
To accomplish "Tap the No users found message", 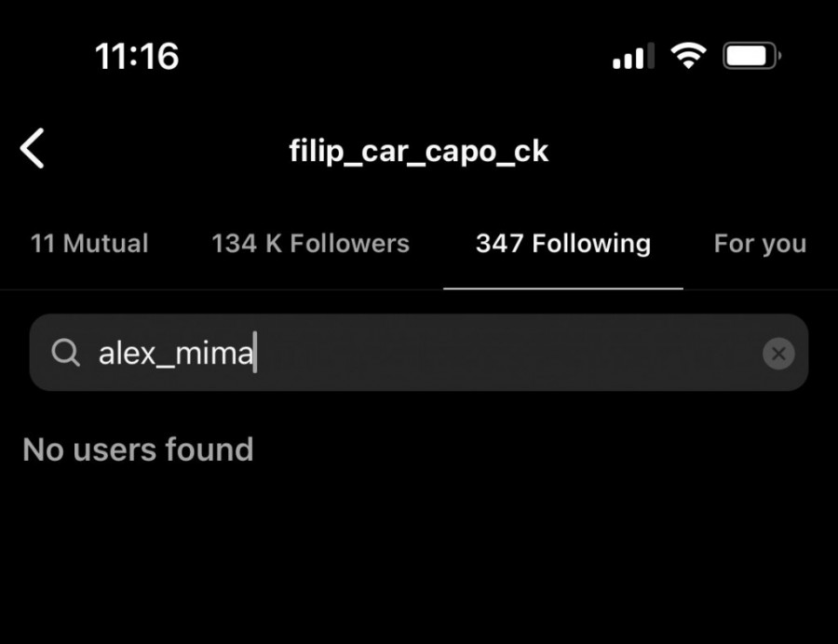I will (x=138, y=449).
